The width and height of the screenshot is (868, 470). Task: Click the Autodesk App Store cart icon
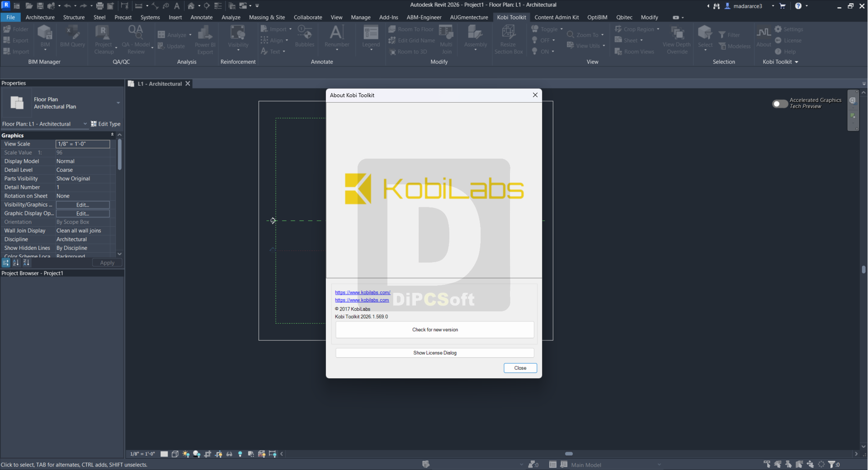click(783, 6)
